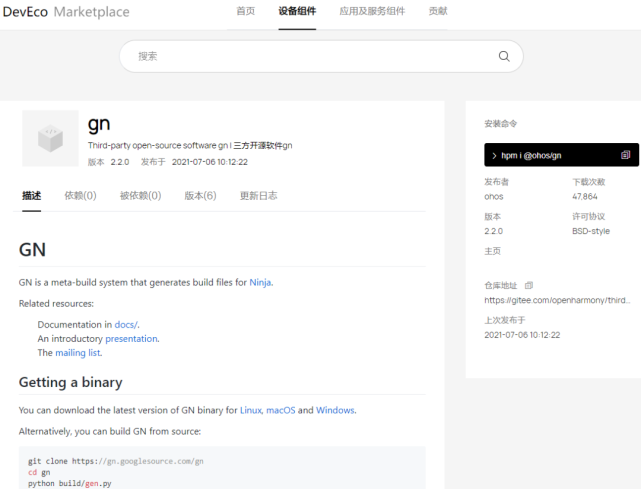Image resolution: width=641 pixels, height=489 pixels.
Task: Click the Getting a binary heading
Action: click(70, 382)
